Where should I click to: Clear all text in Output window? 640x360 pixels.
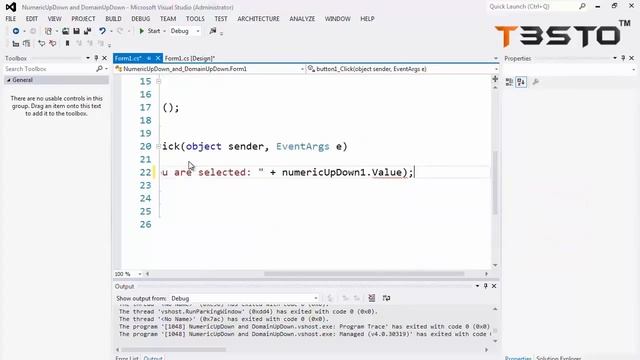click(371, 298)
